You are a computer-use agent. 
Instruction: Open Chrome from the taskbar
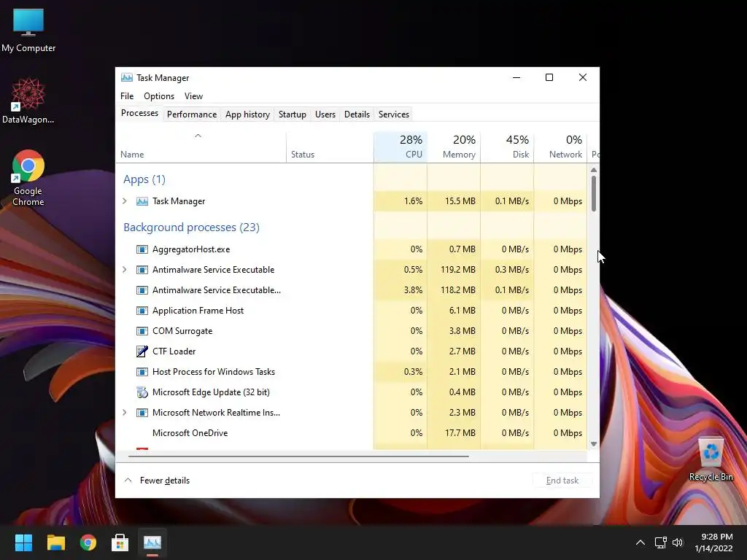88,542
